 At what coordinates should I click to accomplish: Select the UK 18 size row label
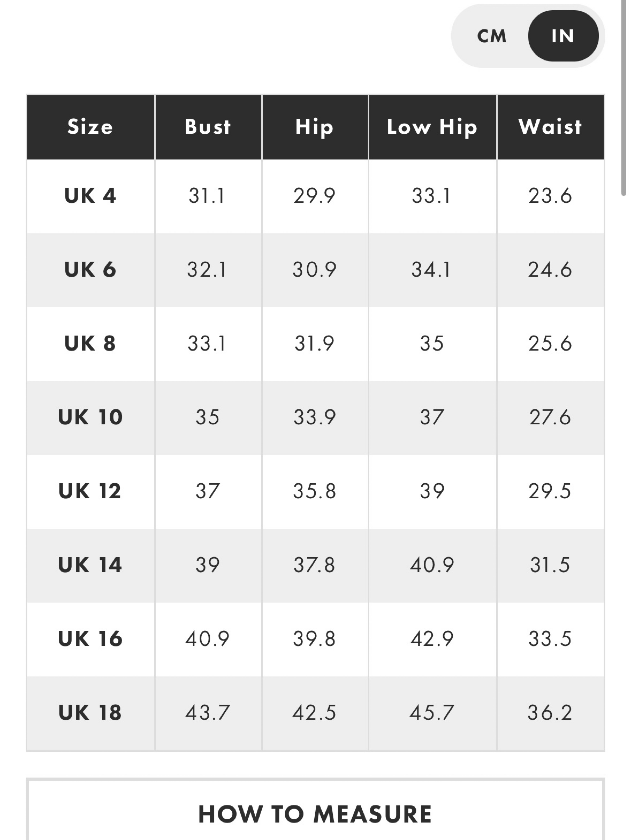tap(90, 712)
